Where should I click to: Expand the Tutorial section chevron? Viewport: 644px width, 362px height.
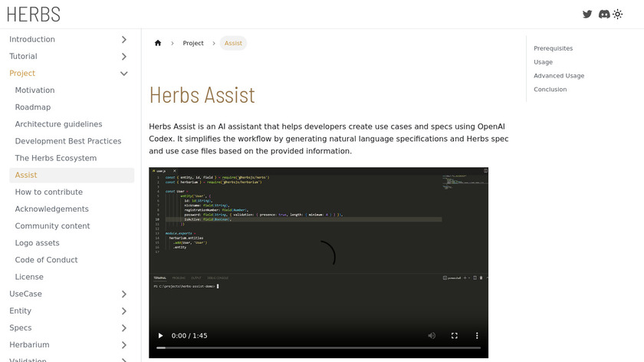click(x=124, y=56)
